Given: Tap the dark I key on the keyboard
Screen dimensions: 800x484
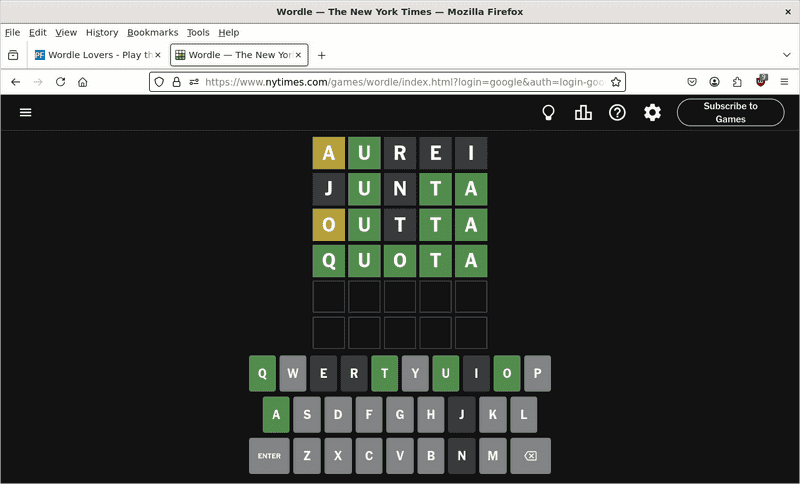Looking at the screenshot, I should (477, 373).
